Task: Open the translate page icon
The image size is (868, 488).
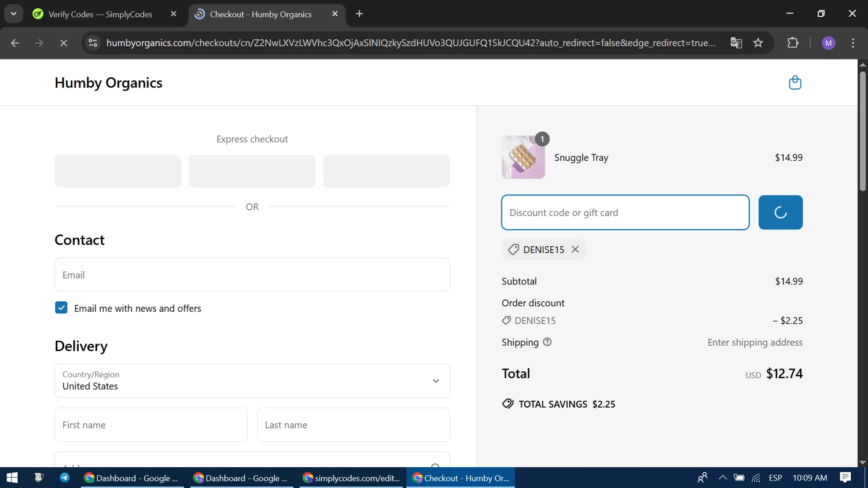Action: click(736, 43)
